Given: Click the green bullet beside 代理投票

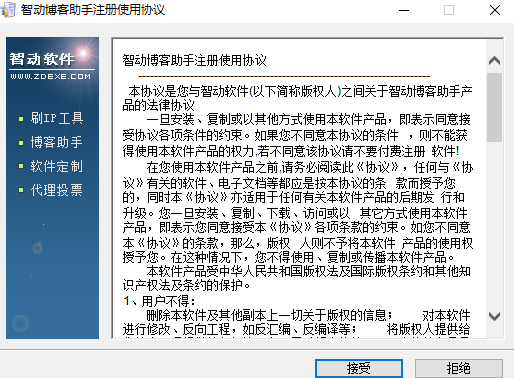Looking at the screenshot, I should (21, 190).
